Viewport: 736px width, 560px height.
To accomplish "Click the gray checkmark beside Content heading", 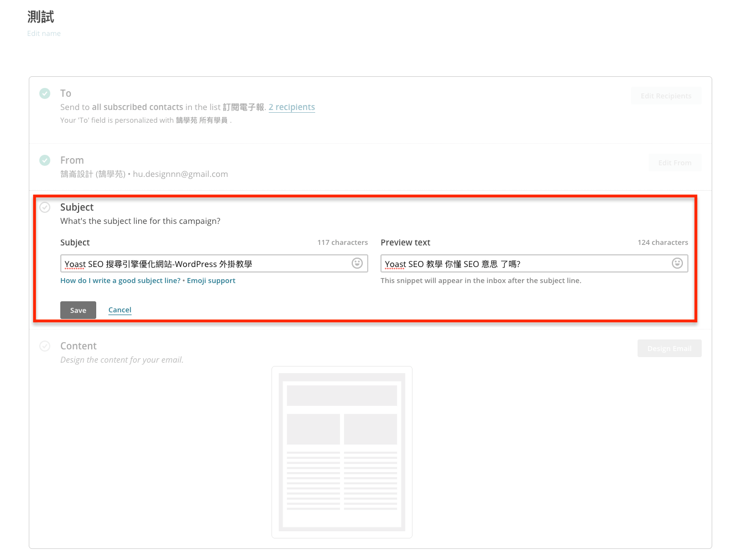I will 45,346.
